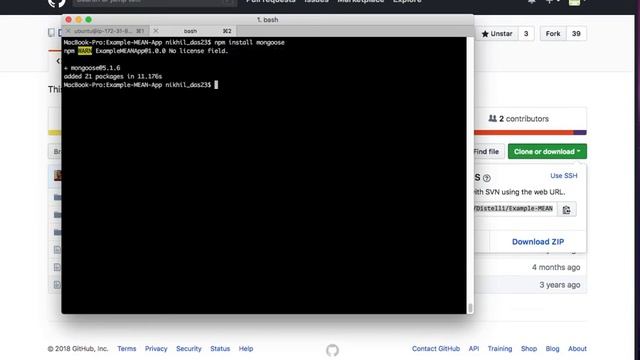Open the API footer link
640x360 pixels.
(x=473, y=349)
